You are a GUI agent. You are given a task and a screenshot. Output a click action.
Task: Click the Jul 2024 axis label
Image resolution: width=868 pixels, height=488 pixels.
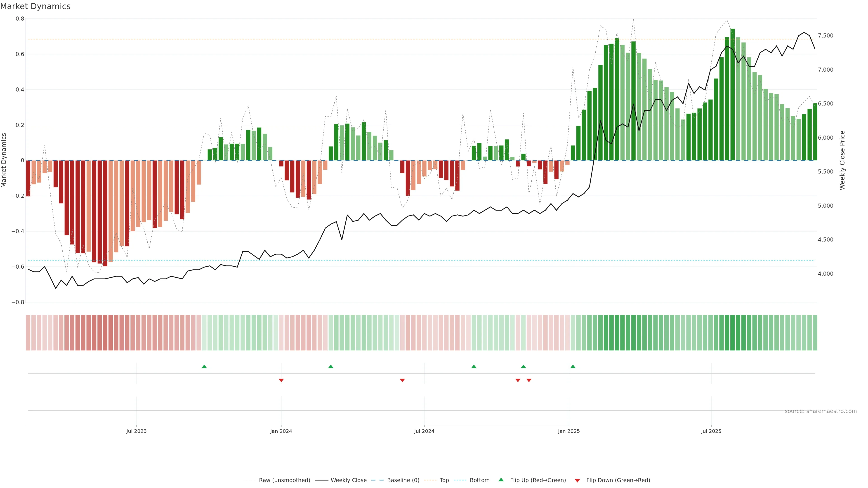point(424,431)
